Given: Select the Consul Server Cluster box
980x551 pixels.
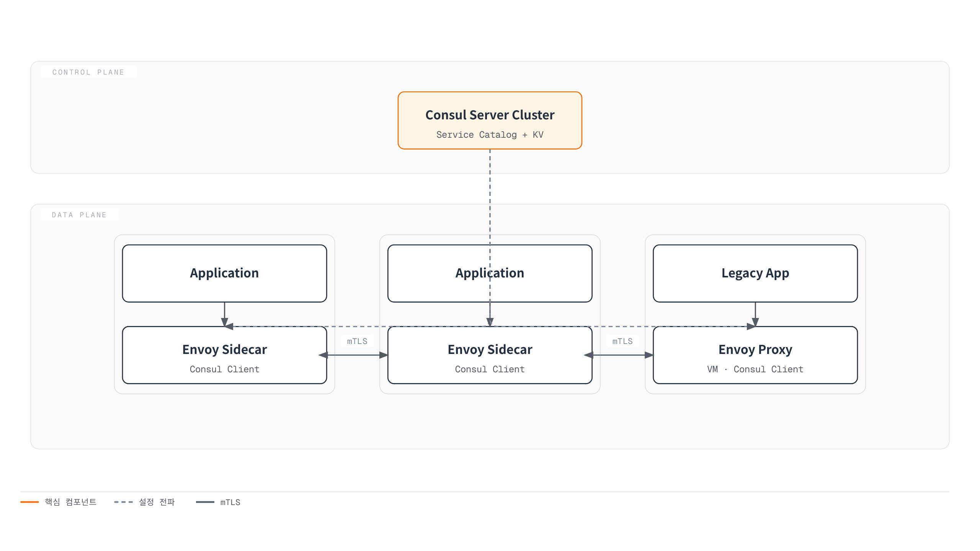Looking at the screenshot, I should (490, 120).
